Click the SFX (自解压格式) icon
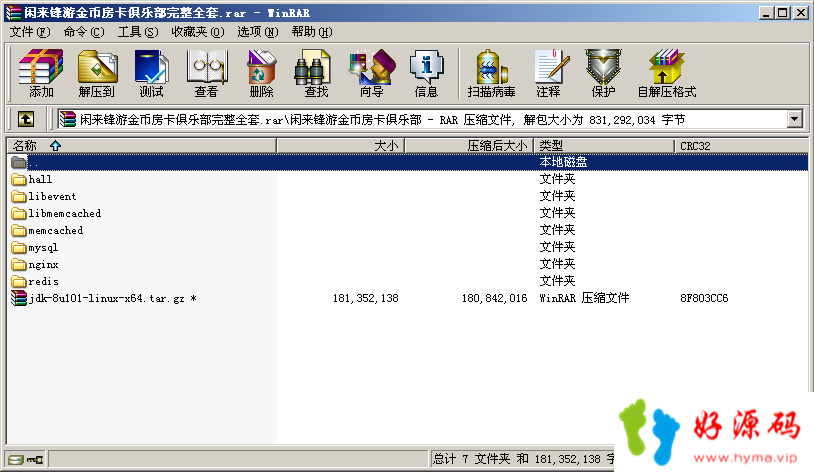814x472 pixels. pos(667,73)
